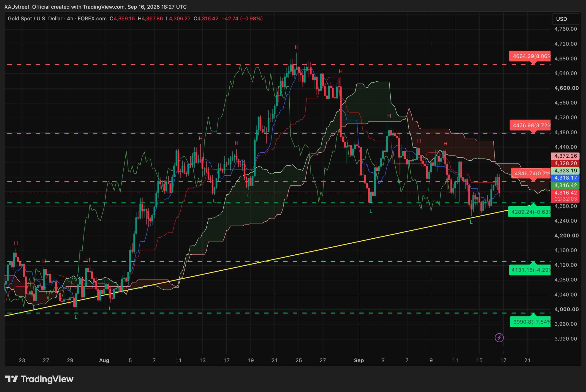Select the 4476.98 red resistance level label
This screenshot has width=586, height=392.
coord(530,125)
